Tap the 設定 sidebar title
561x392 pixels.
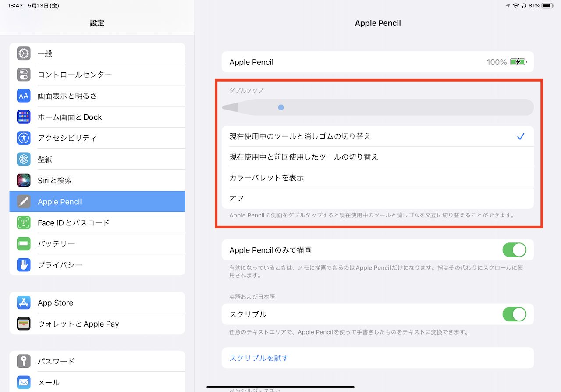point(97,23)
